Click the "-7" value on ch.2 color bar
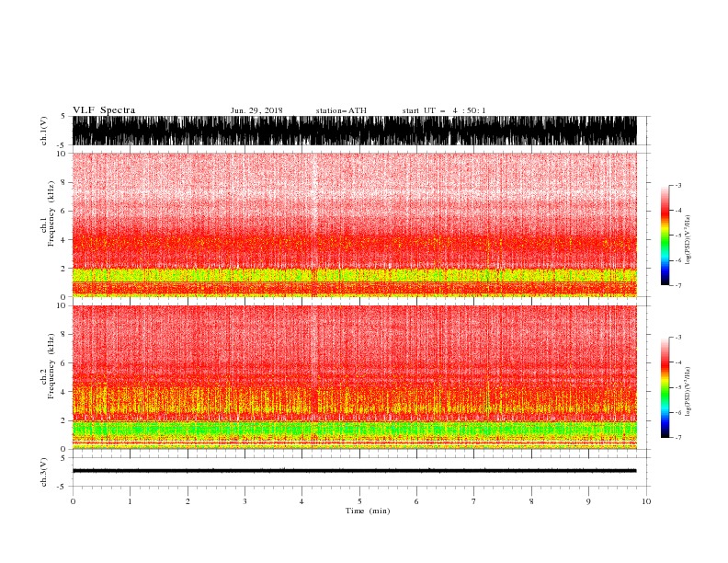The width and height of the screenshot is (728, 563). [677, 438]
